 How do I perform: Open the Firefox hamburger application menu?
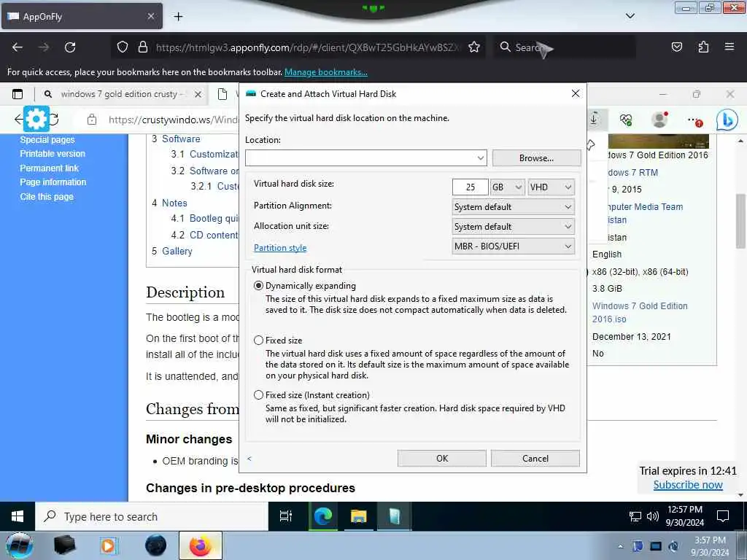729,47
